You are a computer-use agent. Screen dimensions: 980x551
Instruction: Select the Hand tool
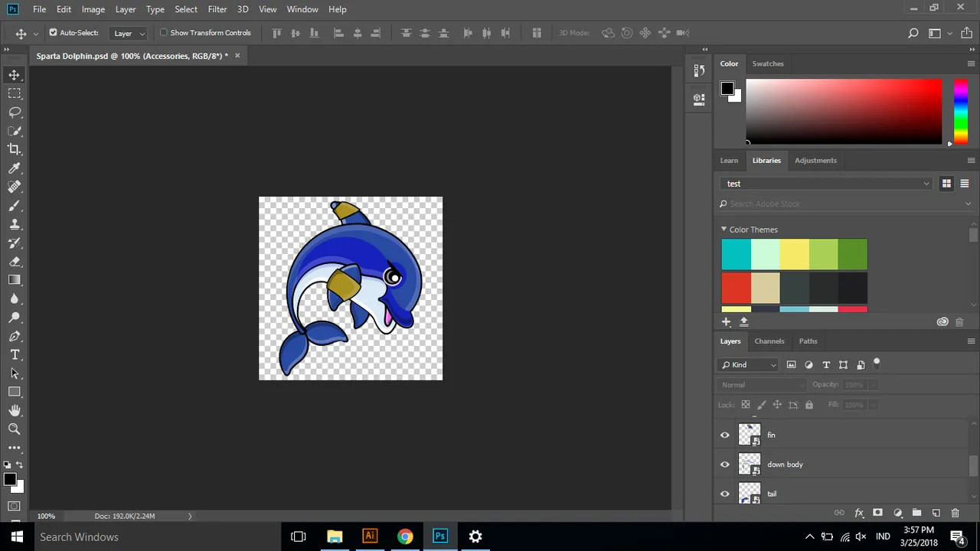(15, 411)
